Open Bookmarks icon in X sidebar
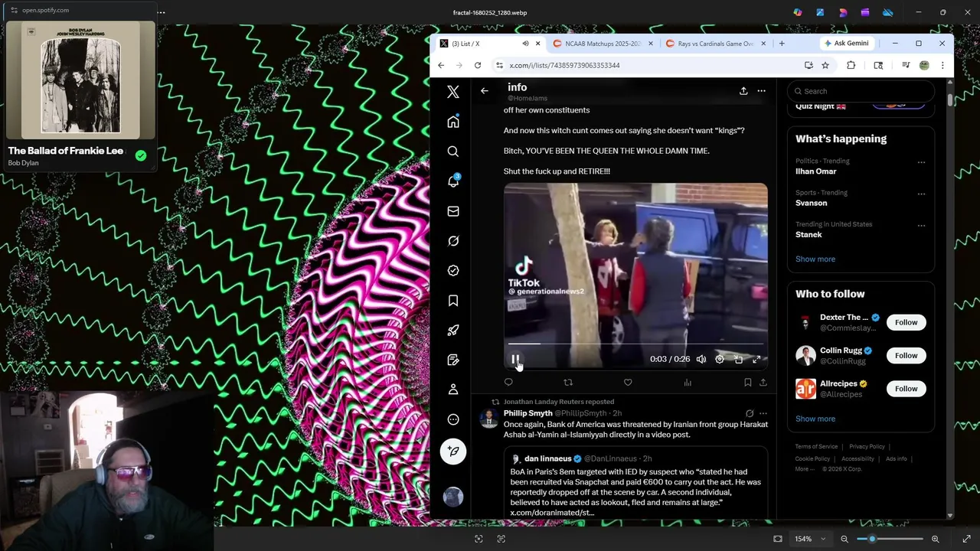Viewport: 980px width, 551px height. click(453, 301)
